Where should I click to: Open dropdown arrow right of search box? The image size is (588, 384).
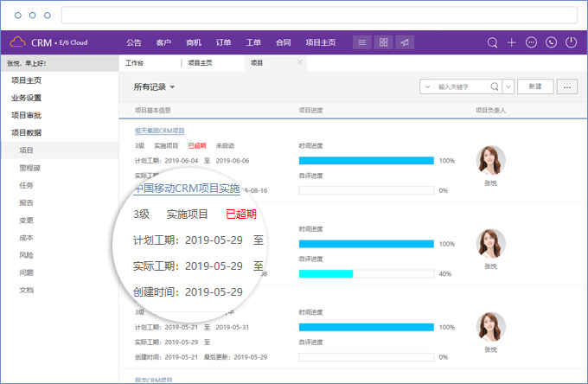[508, 86]
